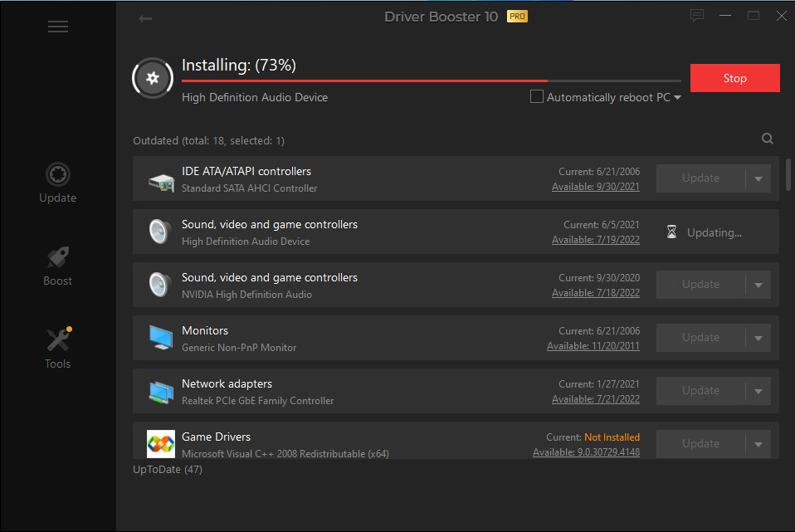The image size is (795, 532).
Task: Click the red installation progress bar
Action: click(x=365, y=81)
